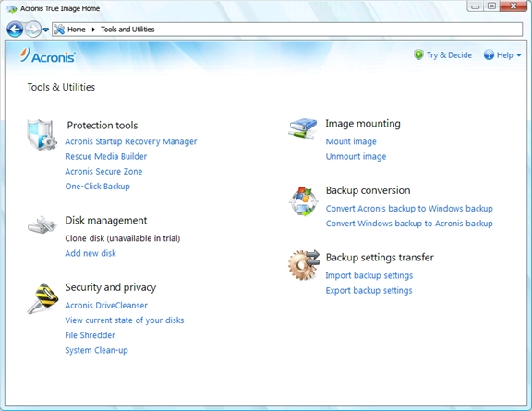Select Tools and Utilities breadcrumb item

pos(127,30)
